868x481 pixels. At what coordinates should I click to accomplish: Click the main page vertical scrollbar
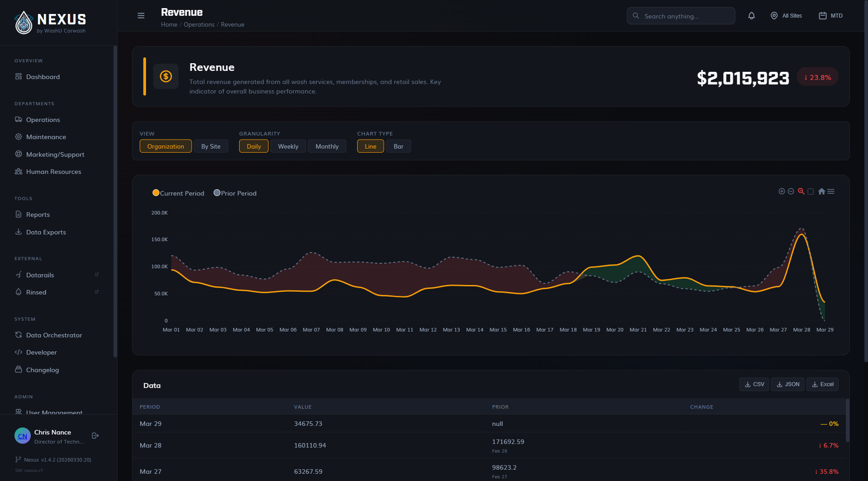[x=866, y=181]
